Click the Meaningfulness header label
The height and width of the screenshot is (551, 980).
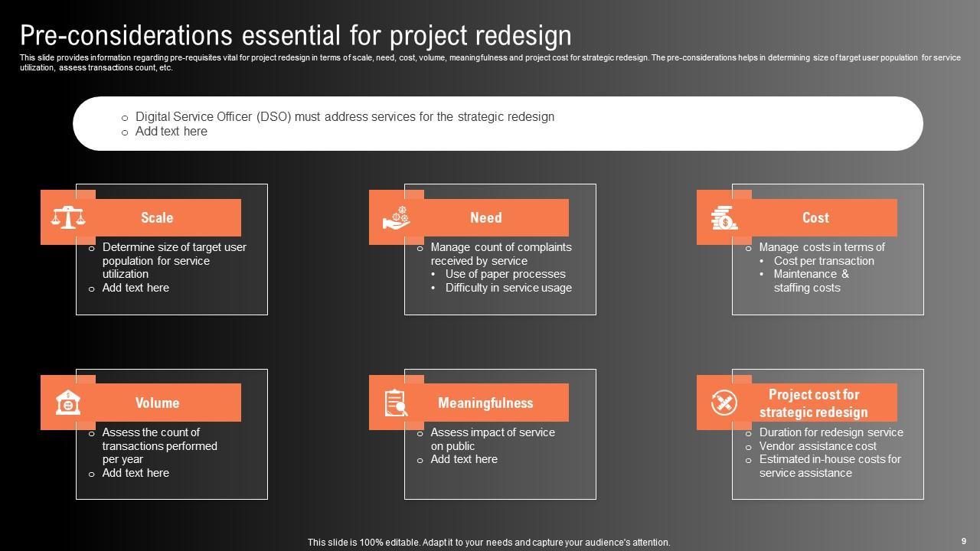click(x=485, y=403)
